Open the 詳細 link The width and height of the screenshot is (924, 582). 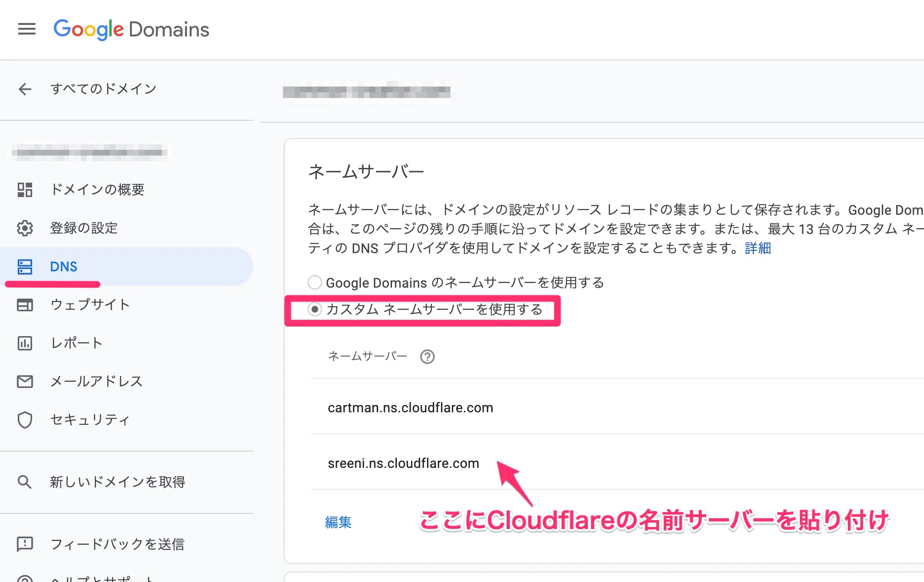[758, 248]
